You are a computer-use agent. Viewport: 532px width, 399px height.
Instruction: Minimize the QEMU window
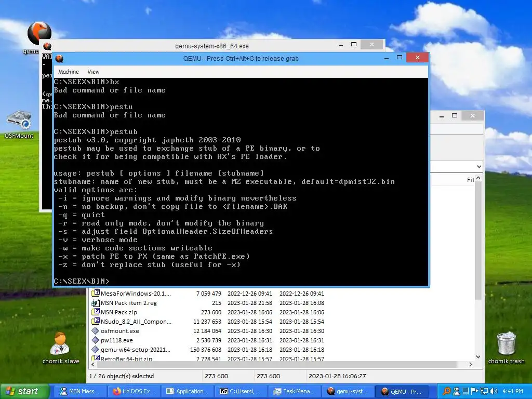(387, 58)
